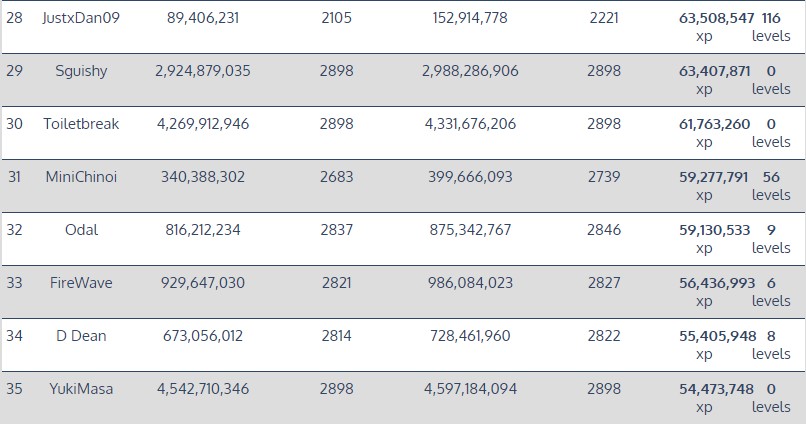
Task: Click rank number 35
Action: click(14, 389)
